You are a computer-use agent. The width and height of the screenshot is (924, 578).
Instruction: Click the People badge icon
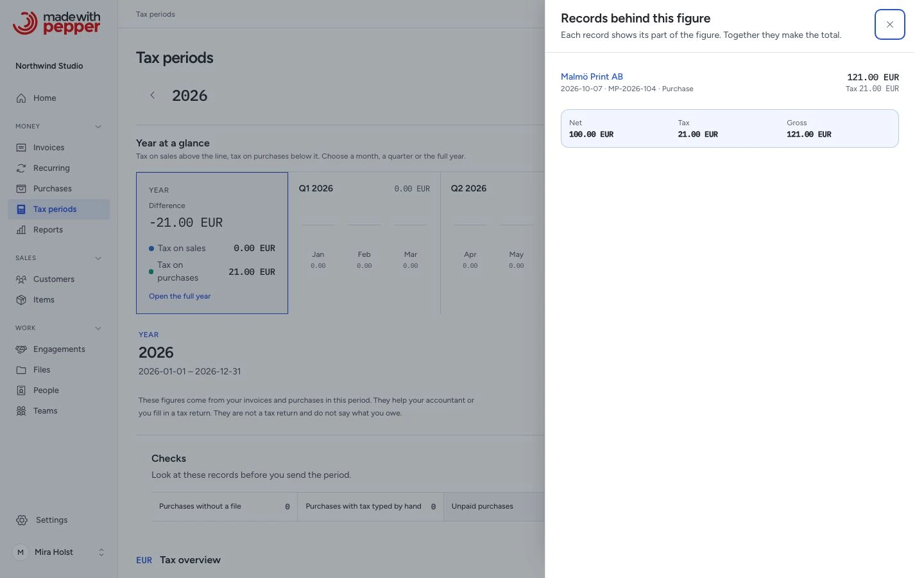(x=21, y=390)
